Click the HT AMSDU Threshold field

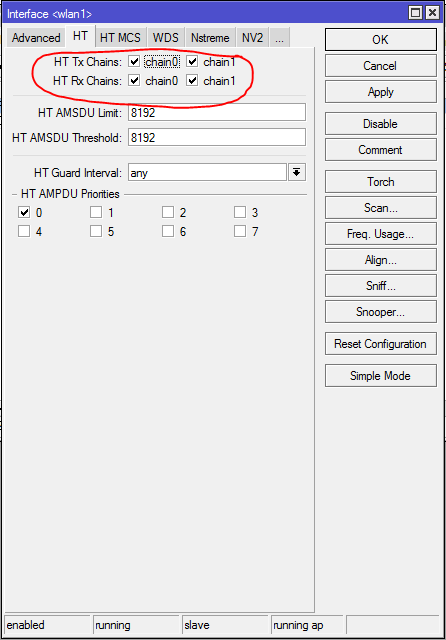click(217, 137)
